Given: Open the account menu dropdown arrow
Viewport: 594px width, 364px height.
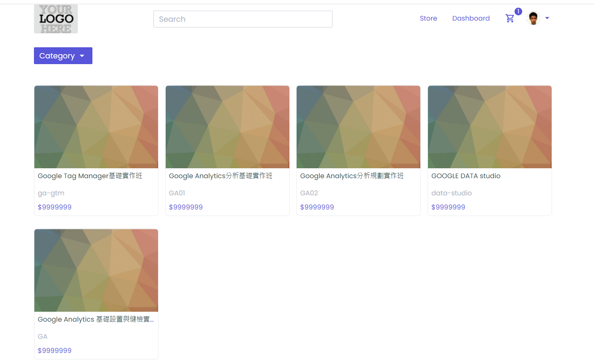Looking at the screenshot, I should [x=547, y=18].
